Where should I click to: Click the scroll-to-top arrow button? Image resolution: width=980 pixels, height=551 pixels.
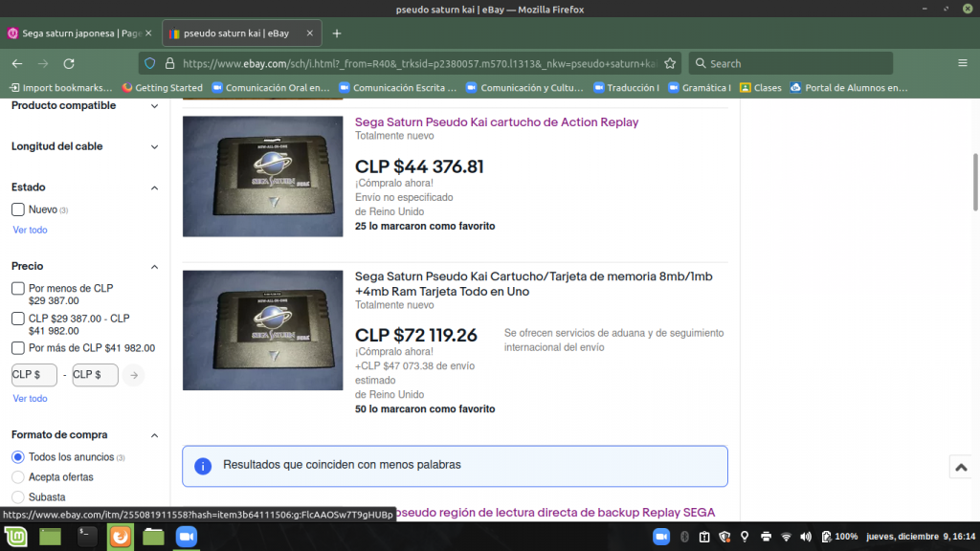click(961, 467)
